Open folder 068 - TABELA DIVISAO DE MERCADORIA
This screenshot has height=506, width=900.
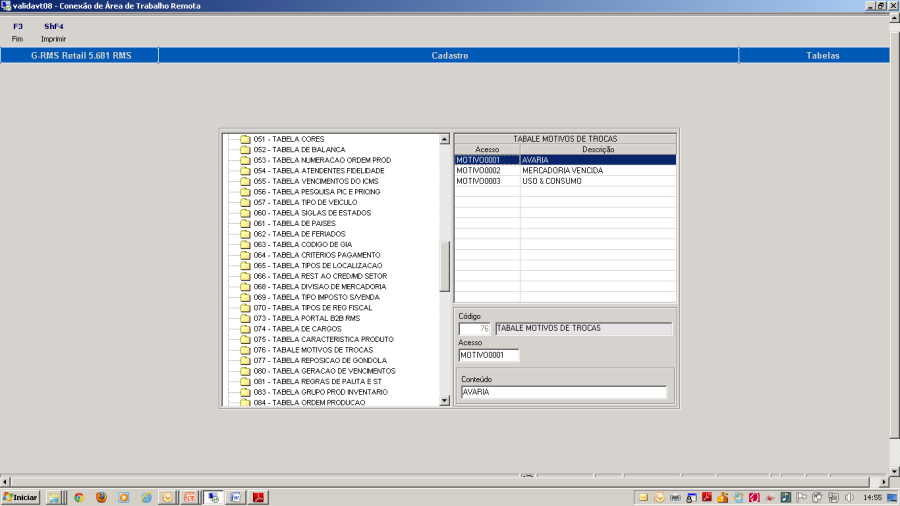point(313,287)
